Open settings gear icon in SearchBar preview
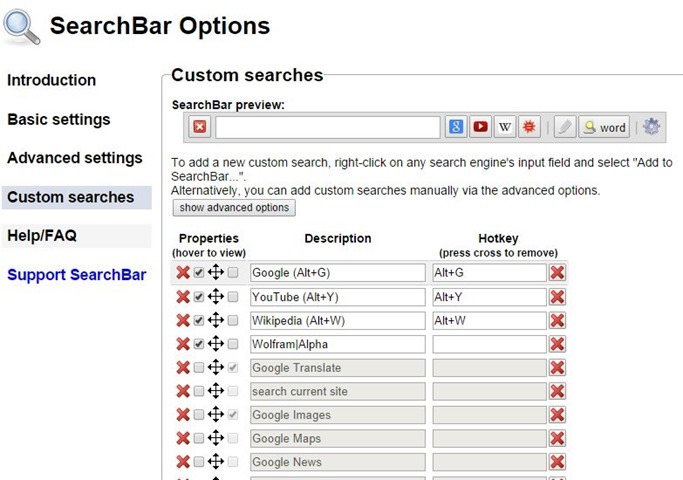The width and height of the screenshot is (683, 480). pyautogui.click(x=651, y=127)
